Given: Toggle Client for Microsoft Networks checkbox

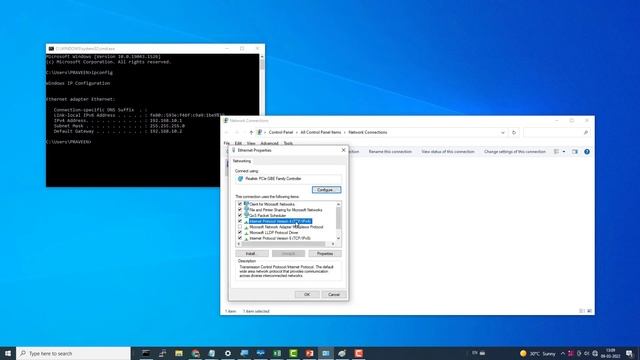Looking at the screenshot, I should point(240,204).
